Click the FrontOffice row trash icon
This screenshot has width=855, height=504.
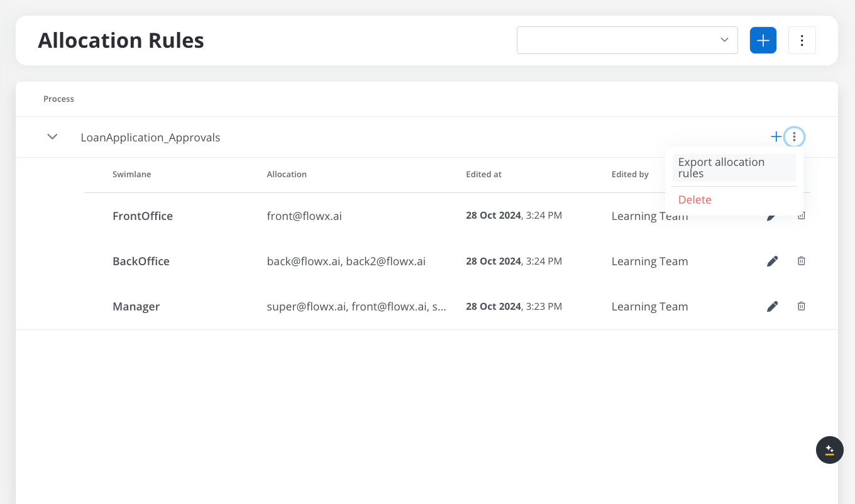click(802, 216)
